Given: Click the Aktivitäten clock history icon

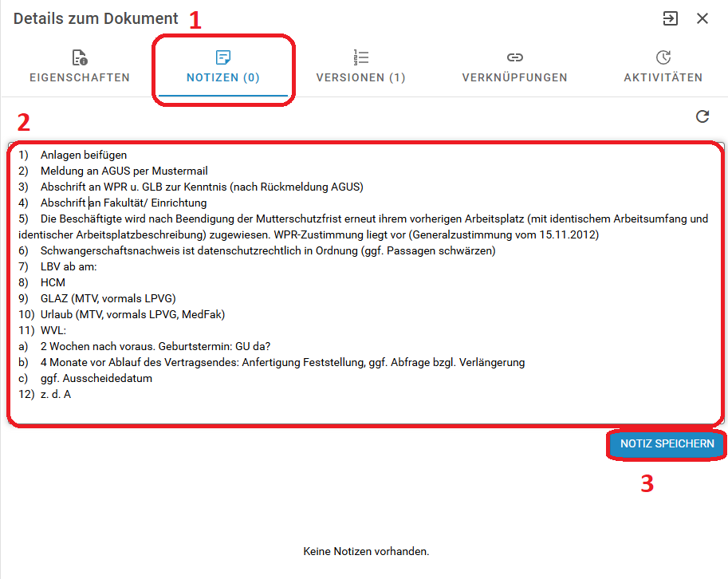Looking at the screenshot, I should coord(663,57).
